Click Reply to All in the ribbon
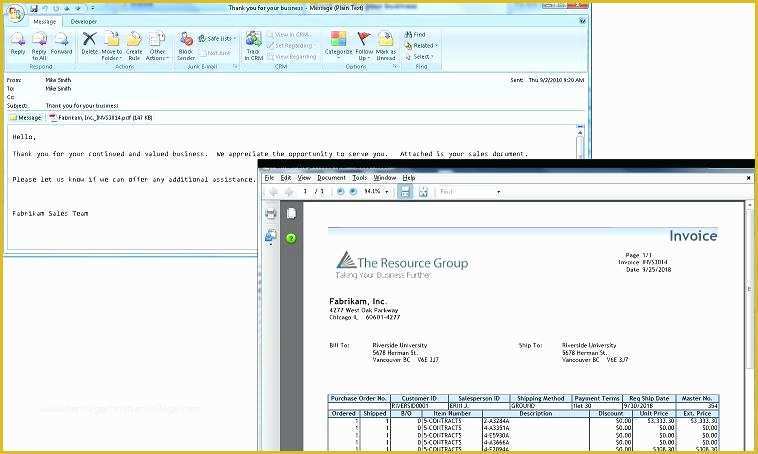758x454 pixels. tap(39, 45)
